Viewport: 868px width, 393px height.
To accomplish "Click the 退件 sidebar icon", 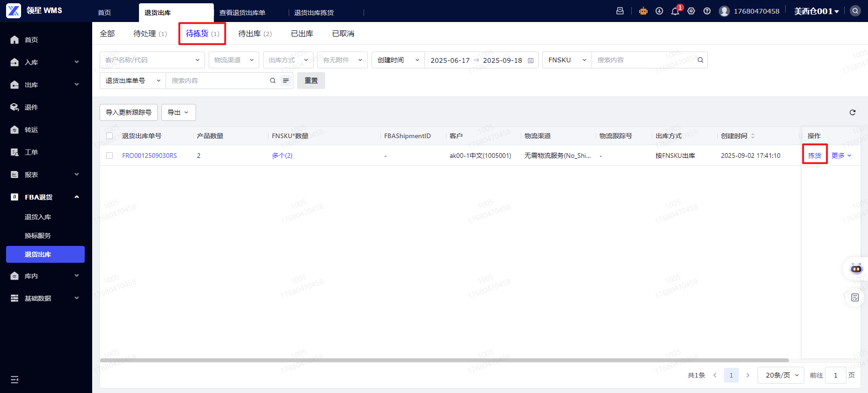I will (15, 107).
